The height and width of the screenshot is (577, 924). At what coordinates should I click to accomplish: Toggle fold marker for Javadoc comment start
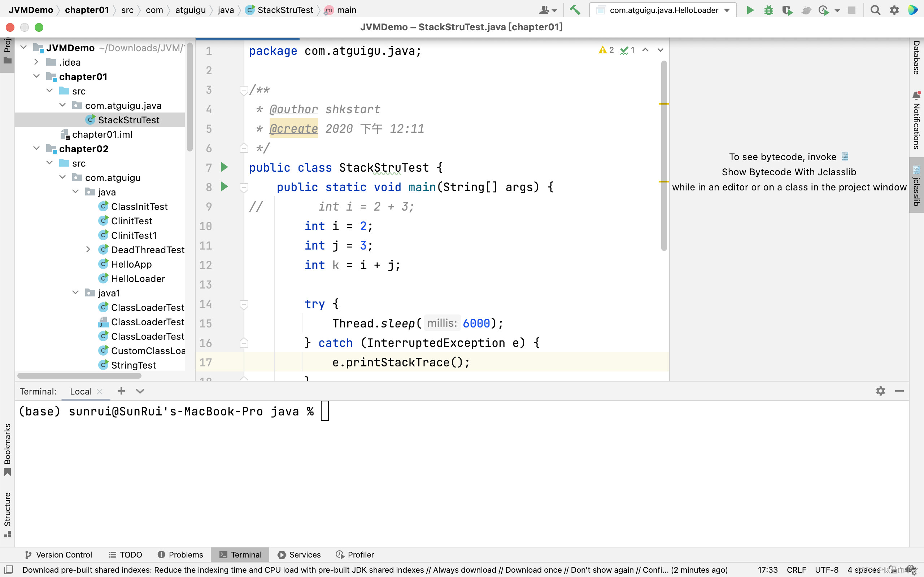[244, 90]
